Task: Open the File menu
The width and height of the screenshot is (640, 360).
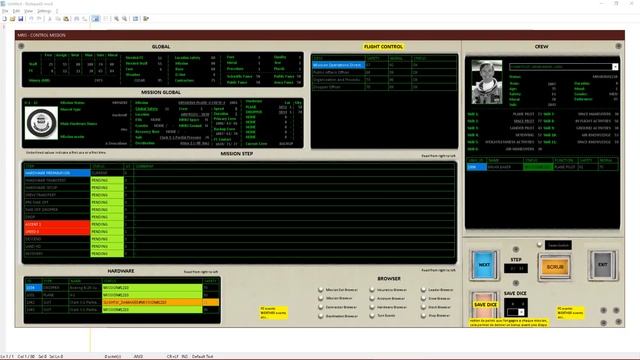Action: click(5, 11)
